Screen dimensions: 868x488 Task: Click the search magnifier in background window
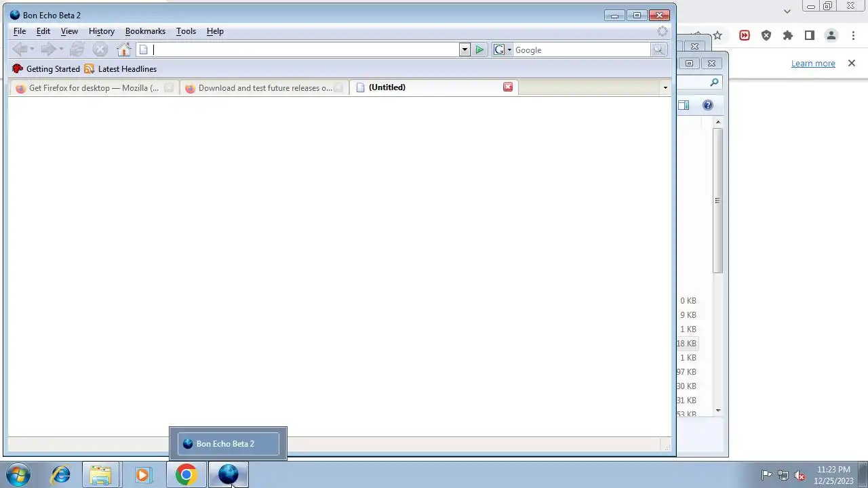click(x=714, y=83)
